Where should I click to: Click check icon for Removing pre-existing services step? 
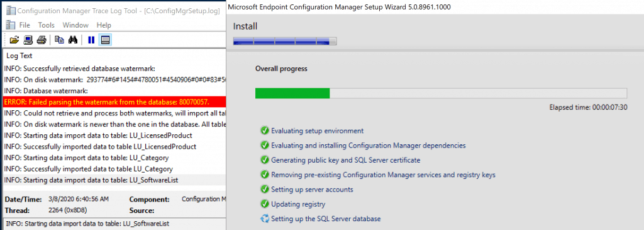265,175
